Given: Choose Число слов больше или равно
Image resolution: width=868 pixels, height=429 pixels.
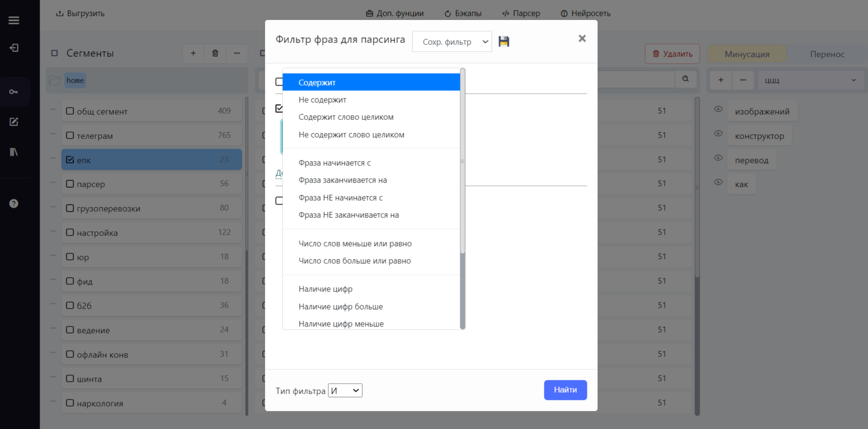Looking at the screenshot, I should click(371, 261).
